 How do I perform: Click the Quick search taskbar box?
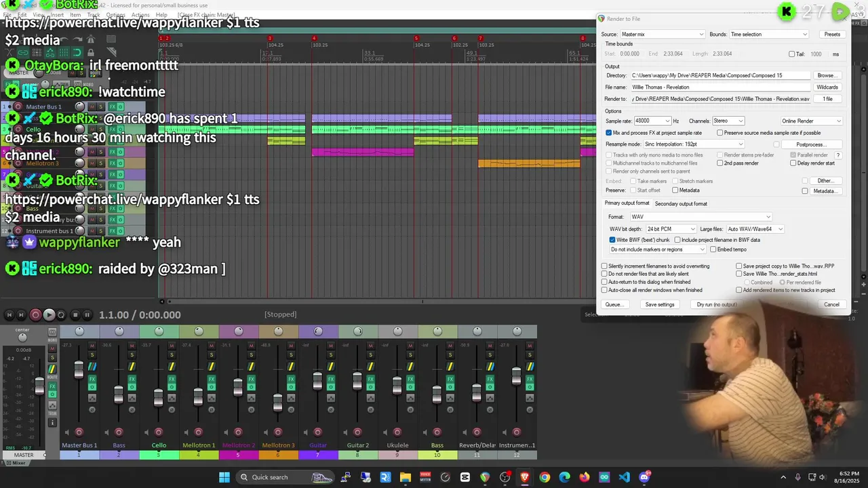pos(285,477)
